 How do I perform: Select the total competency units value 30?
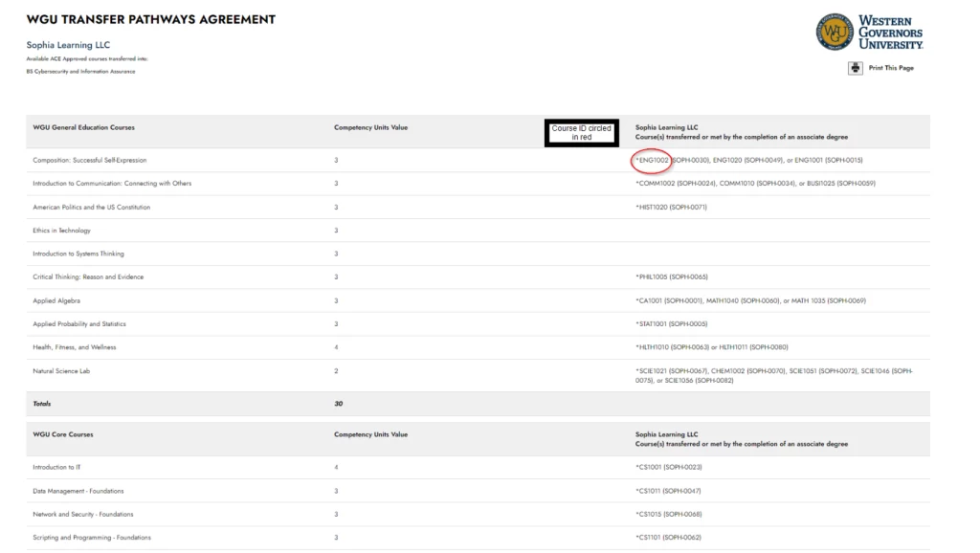[x=338, y=404]
